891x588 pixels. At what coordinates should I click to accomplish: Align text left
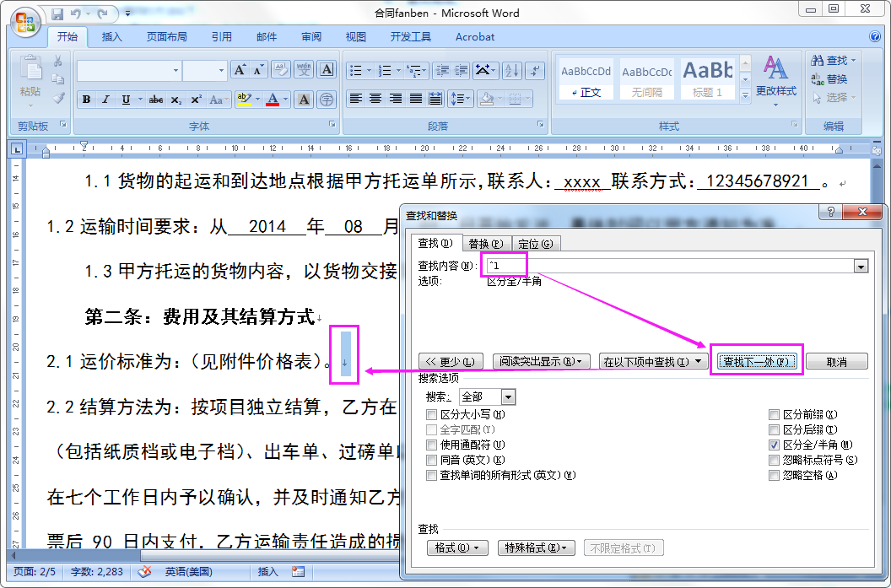356,100
